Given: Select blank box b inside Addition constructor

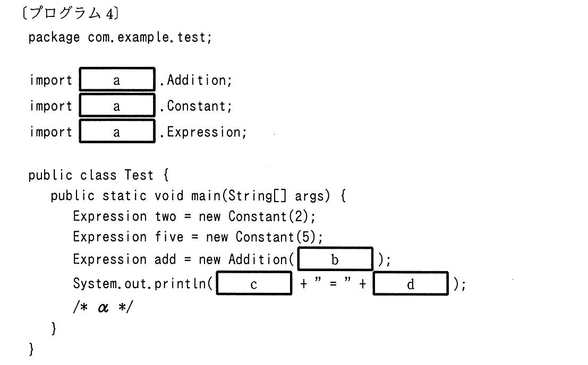Looking at the screenshot, I should point(335,259).
